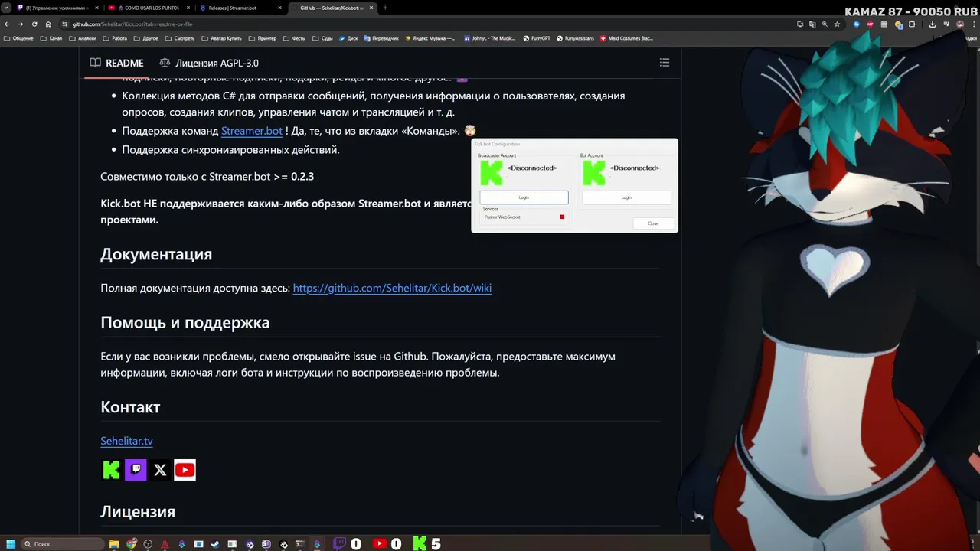Viewport: 980px width, 551px height.
Task: Open the Maid Costumes bookmark
Action: [627, 38]
